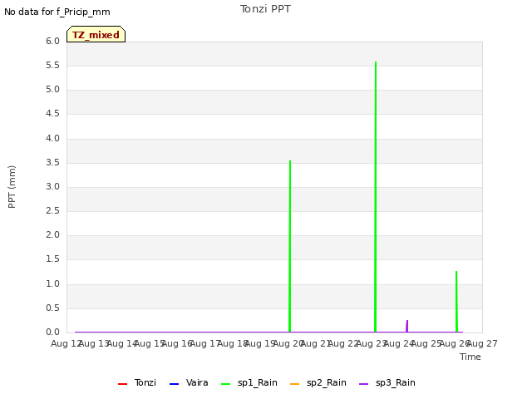
Task: Toggle the Vaira legend entry
Action: [189, 383]
